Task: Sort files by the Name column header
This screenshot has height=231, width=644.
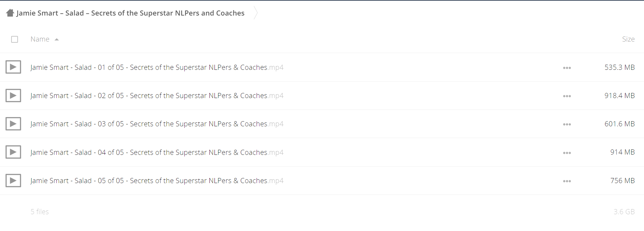Action: [x=40, y=39]
